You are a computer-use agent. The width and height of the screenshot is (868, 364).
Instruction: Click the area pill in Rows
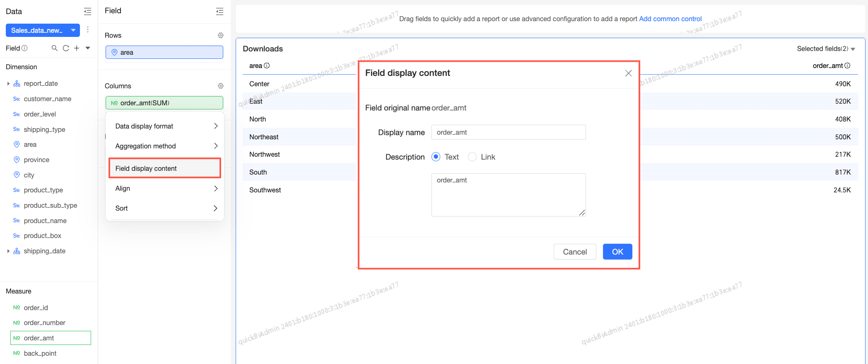click(164, 52)
